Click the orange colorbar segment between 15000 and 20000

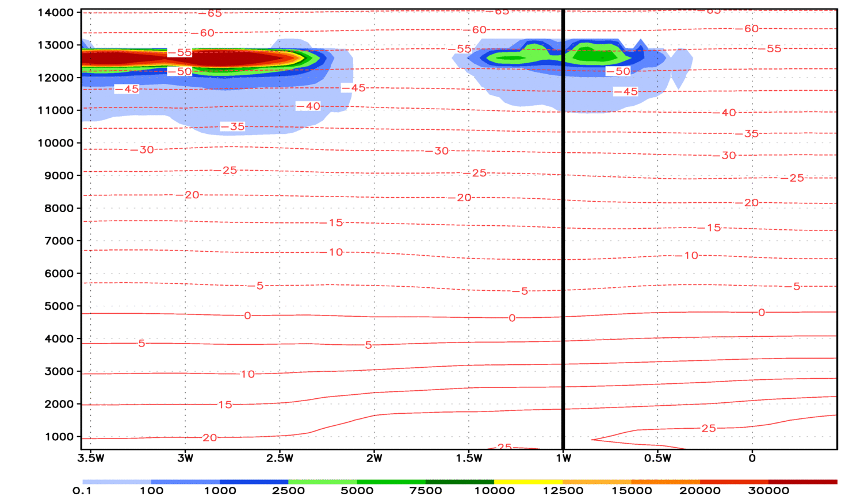pos(665,482)
